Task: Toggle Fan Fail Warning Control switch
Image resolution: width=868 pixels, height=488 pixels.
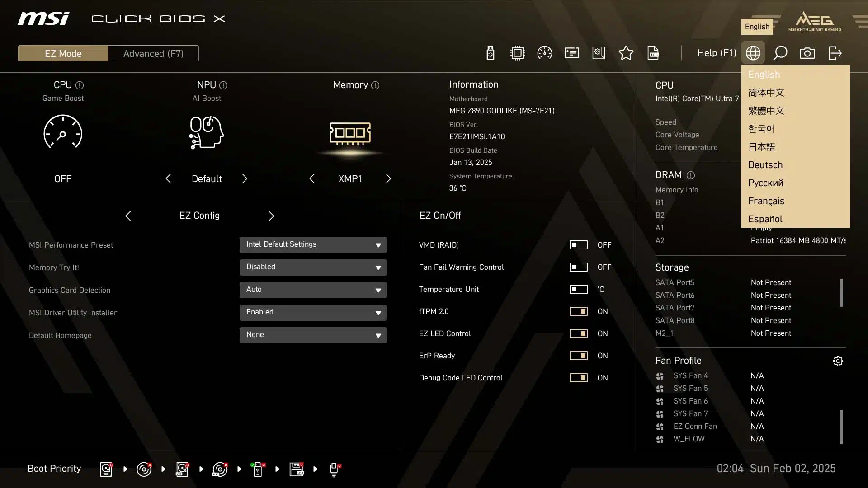Action: coord(578,267)
